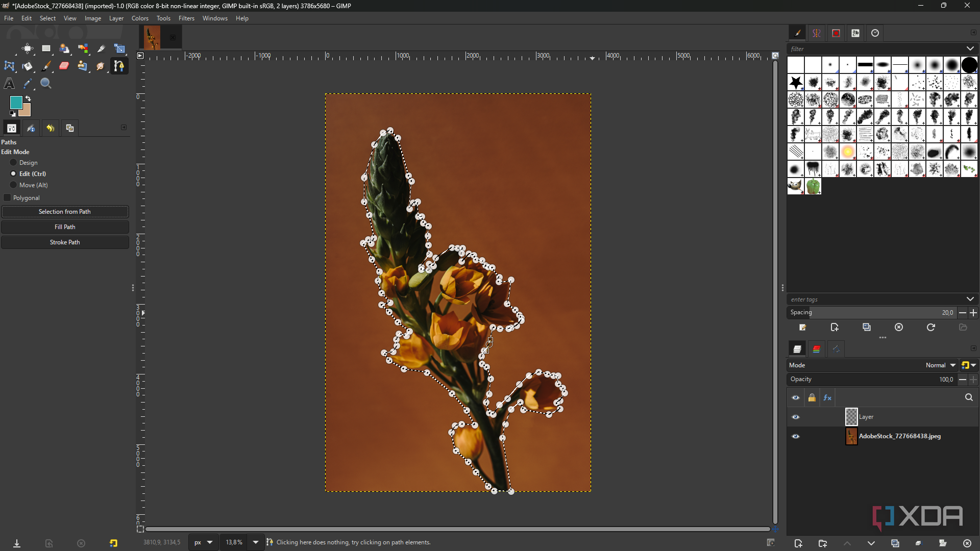
Task: Select the Select by Color tool
Action: (83, 49)
